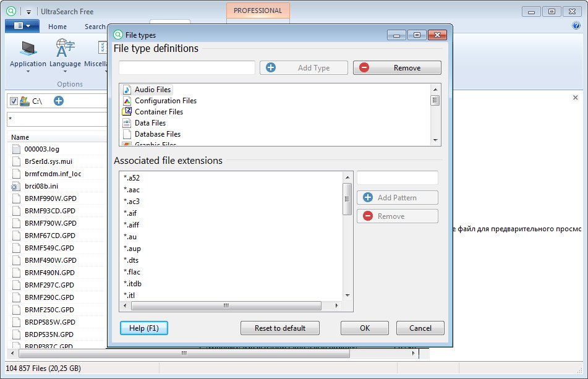
Task: Click the Cancel button
Action: [x=420, y=328]
